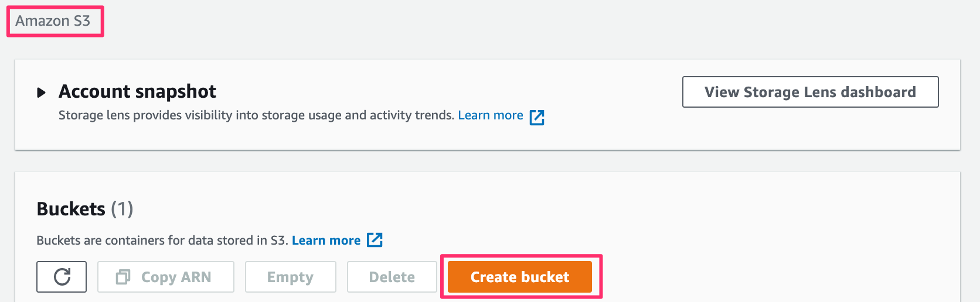Image resolution: width=980 pixels, height=302 pixels.
Task: Click external link icon beside Buckets Learn more
Action: (x=375, y=240)
